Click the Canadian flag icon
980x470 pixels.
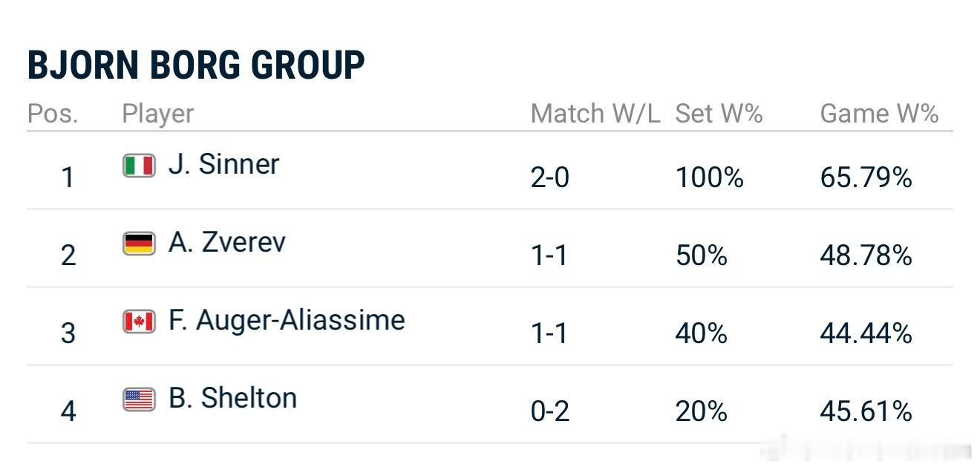[x=139, y=322]
